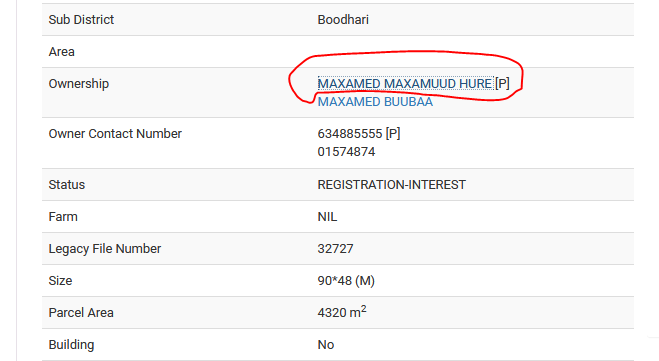Select the legacy file number 32727
This screenshot has width=659, height=361.
(335, 249)
